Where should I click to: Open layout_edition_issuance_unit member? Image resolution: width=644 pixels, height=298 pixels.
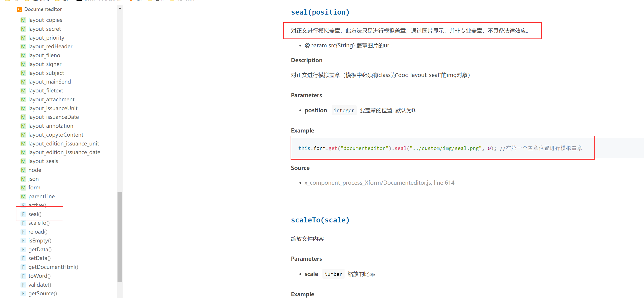64,143
